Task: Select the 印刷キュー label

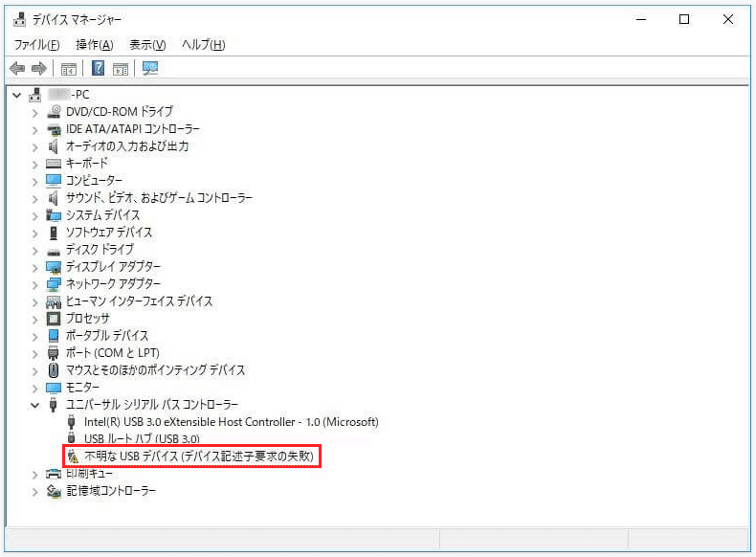Action: coord(90,474)
